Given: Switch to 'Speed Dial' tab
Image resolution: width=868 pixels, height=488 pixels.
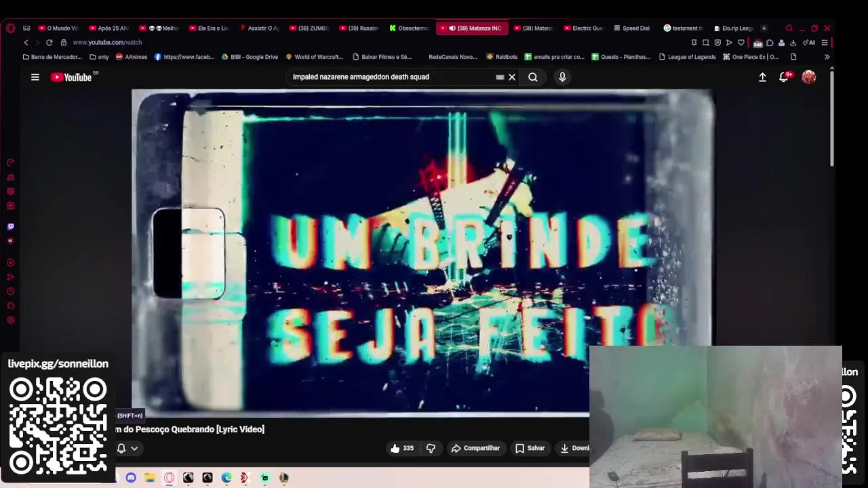Looking at the screenshot, I should [632, 28].
